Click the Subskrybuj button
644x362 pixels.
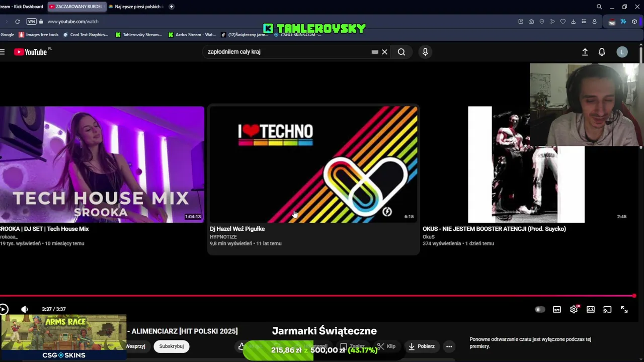(x=172, y=346)
